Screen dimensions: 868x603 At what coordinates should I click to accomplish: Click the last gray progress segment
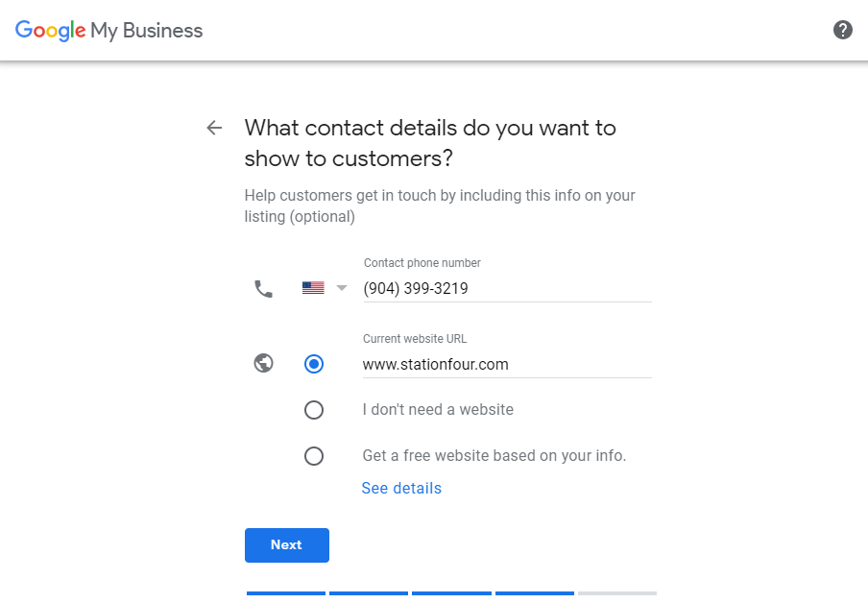617,593
